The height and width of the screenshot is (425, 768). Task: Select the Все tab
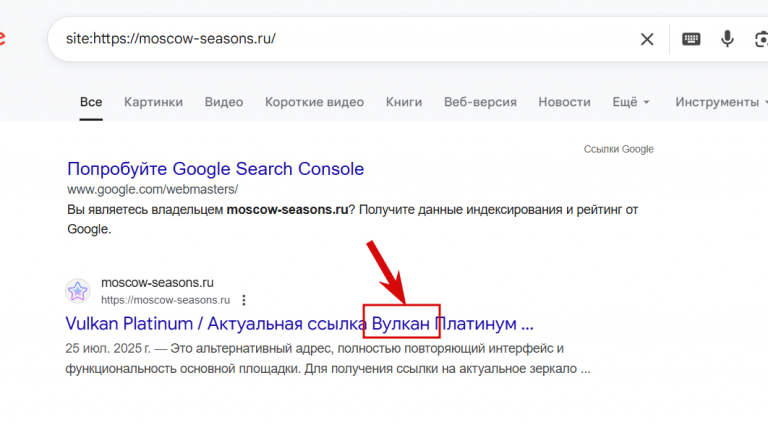pyautogui.click(x=91, y=102)
